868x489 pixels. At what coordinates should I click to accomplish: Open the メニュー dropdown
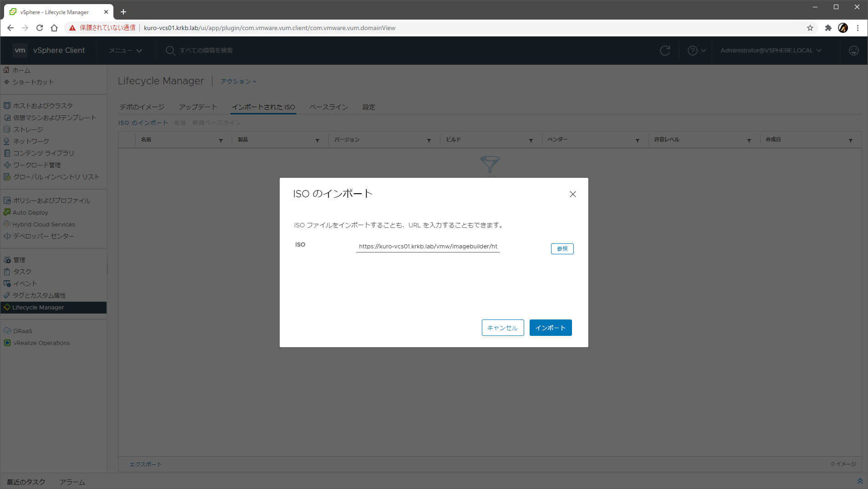point(126,51)
